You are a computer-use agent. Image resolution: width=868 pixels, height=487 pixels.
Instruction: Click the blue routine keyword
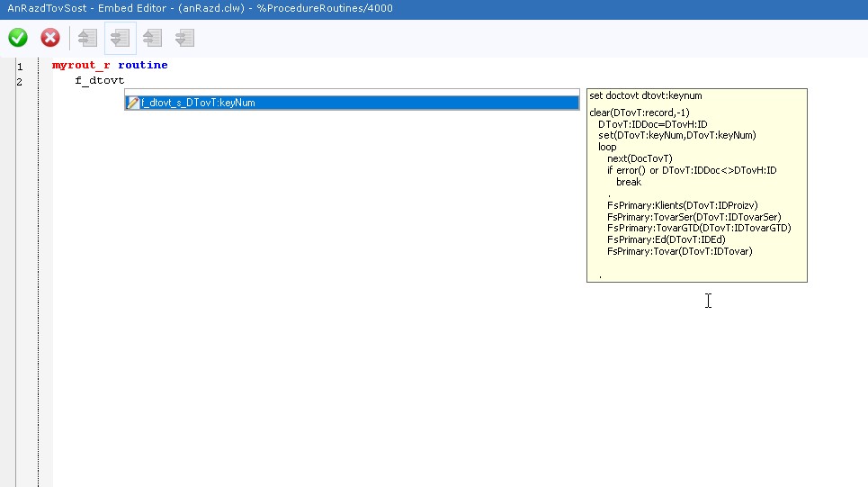point(142,66)
